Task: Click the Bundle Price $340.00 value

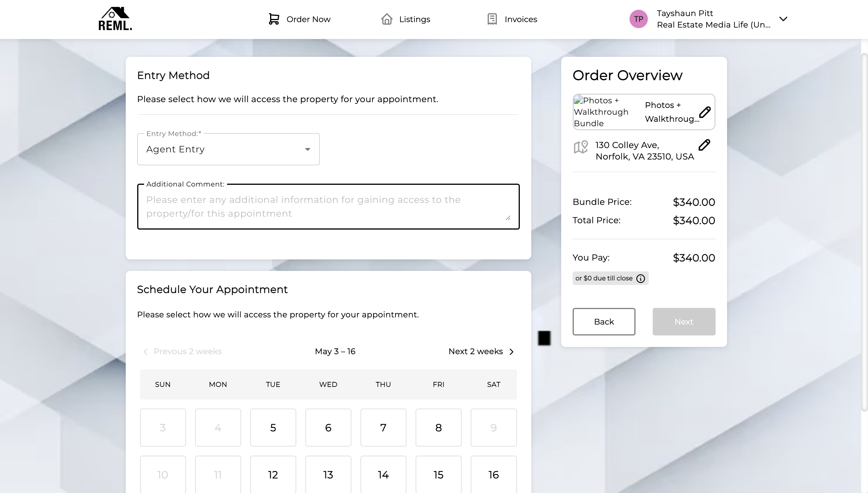Action: pos(694,202)
